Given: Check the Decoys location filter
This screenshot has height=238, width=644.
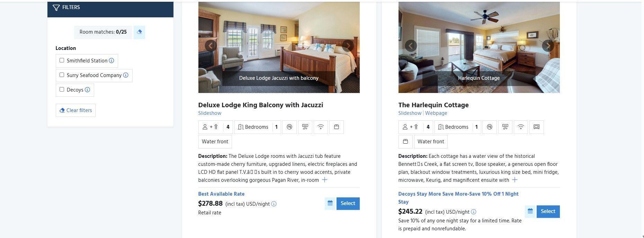Looking at the screenshot, I should point(62,90).
